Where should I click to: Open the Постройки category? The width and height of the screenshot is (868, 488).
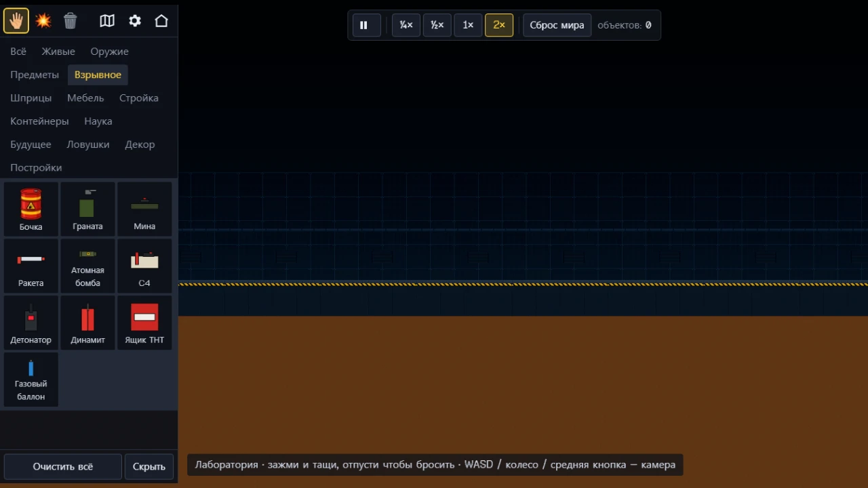click(36, 167)
